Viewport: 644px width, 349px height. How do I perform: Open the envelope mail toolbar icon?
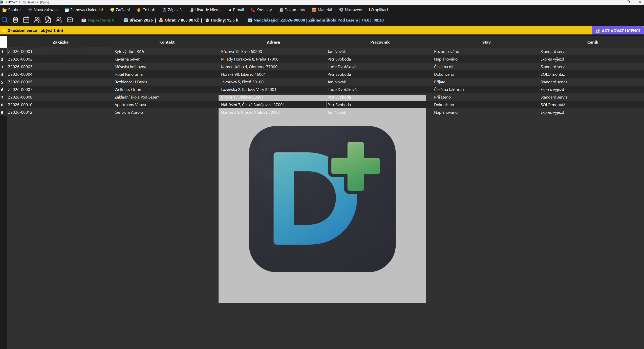[70, 20]
